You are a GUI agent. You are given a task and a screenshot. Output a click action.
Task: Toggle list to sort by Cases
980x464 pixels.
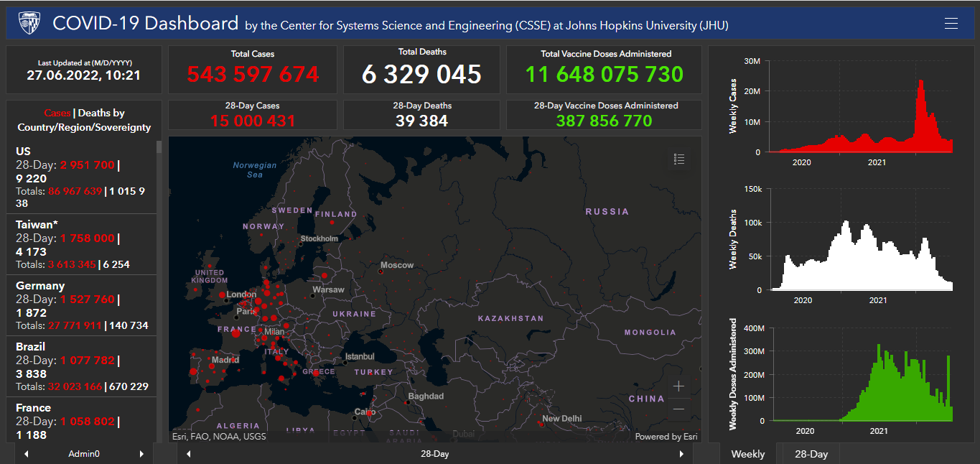(x=57, y=113)
